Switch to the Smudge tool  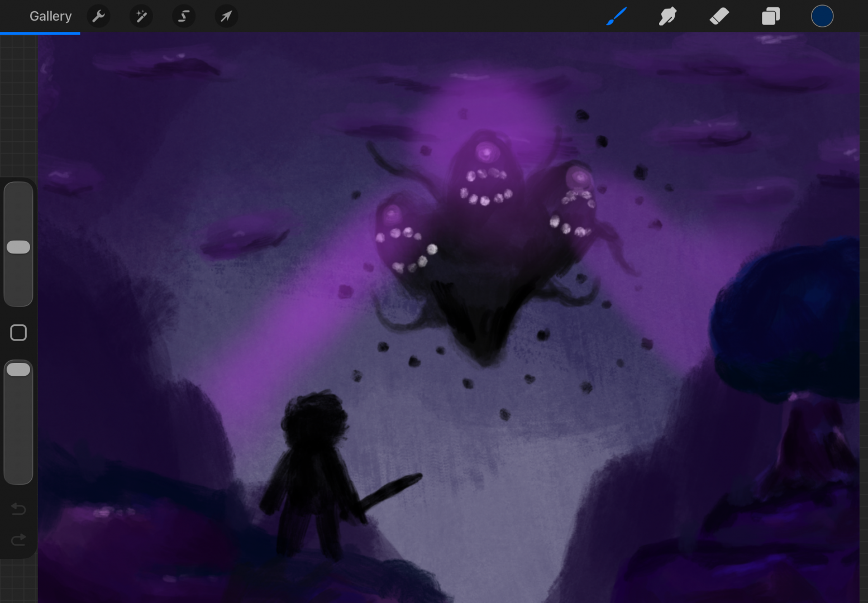pos(667,16)
